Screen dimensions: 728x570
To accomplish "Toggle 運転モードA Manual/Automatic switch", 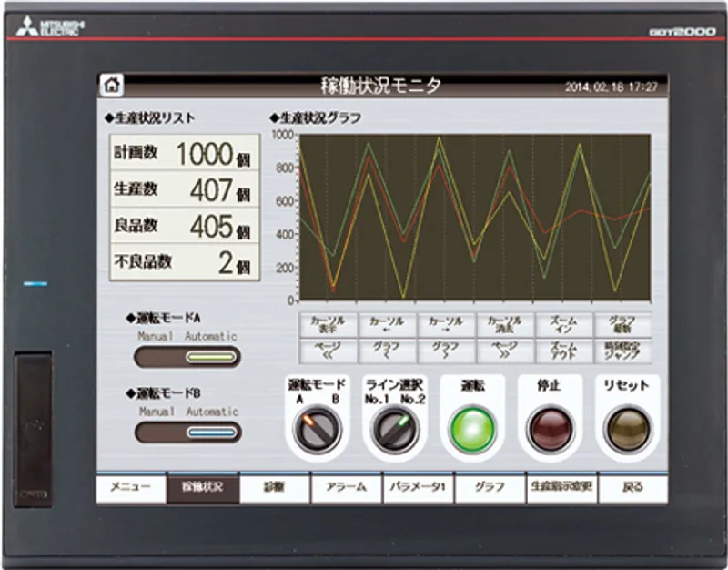I will [187, 357].
